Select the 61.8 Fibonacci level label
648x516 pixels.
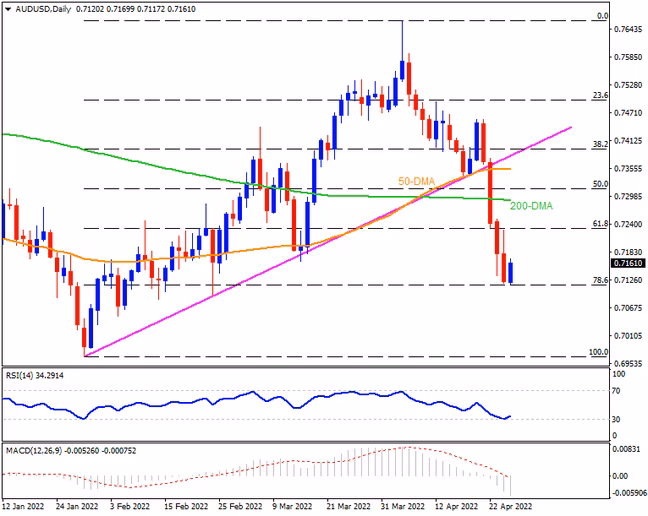(x=600, y=224)
